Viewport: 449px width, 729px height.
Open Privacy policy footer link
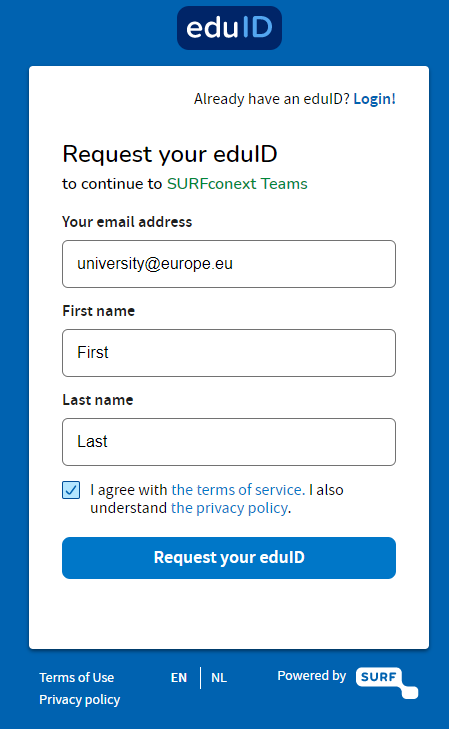(79, 699)
